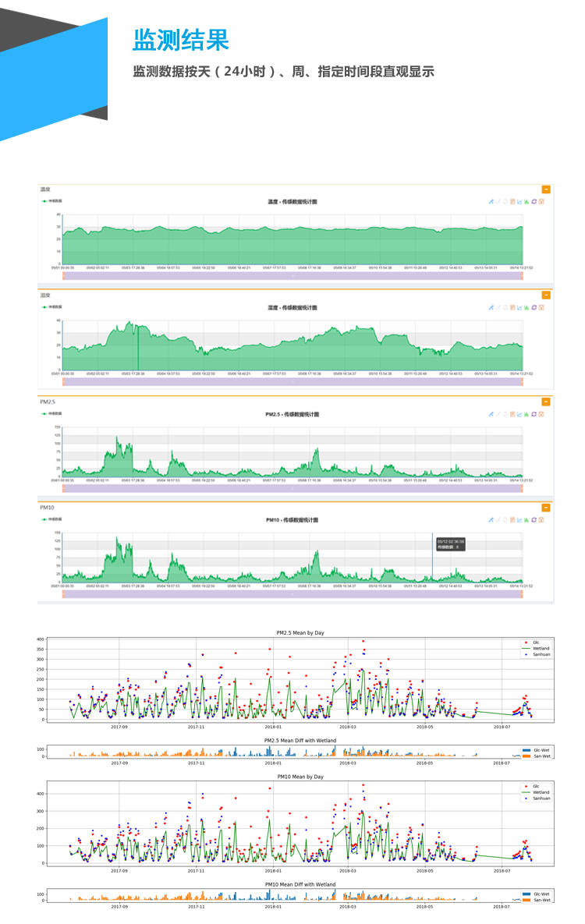Screen dimensions: 585x924
Task: Collapse the temperature panel with orange minus button
Action: pyautogui.click(x=546, y=189)
